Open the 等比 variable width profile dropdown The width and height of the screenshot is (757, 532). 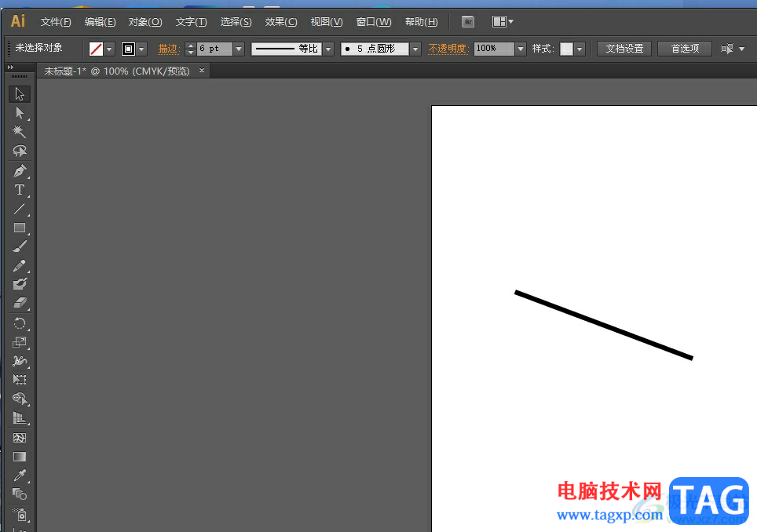[329, 49]
